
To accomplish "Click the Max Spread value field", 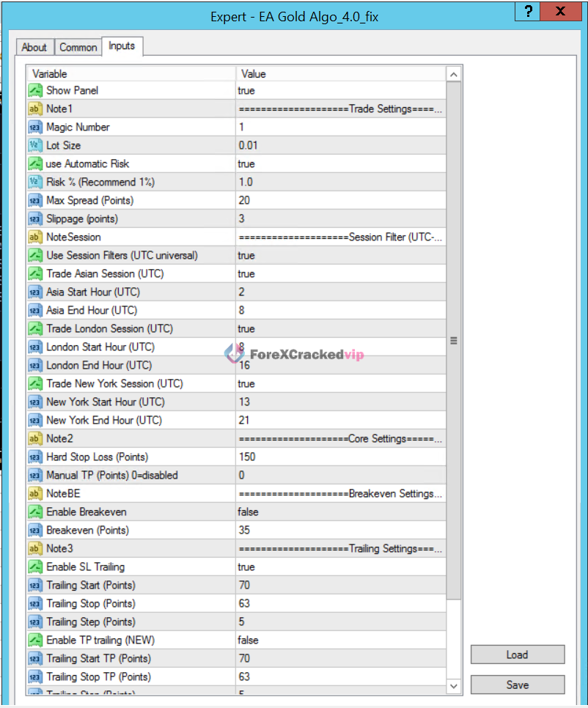I will coord(340,200).
